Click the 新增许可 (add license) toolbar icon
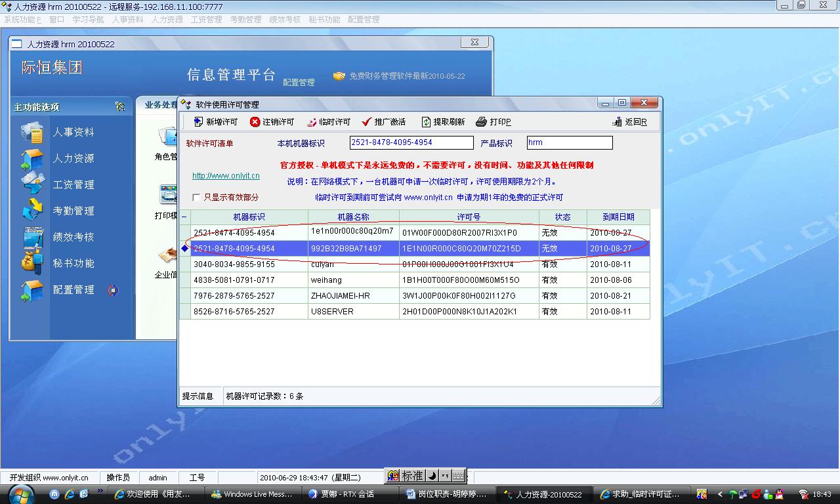This screenshot has height=504, width=840. 198,122
